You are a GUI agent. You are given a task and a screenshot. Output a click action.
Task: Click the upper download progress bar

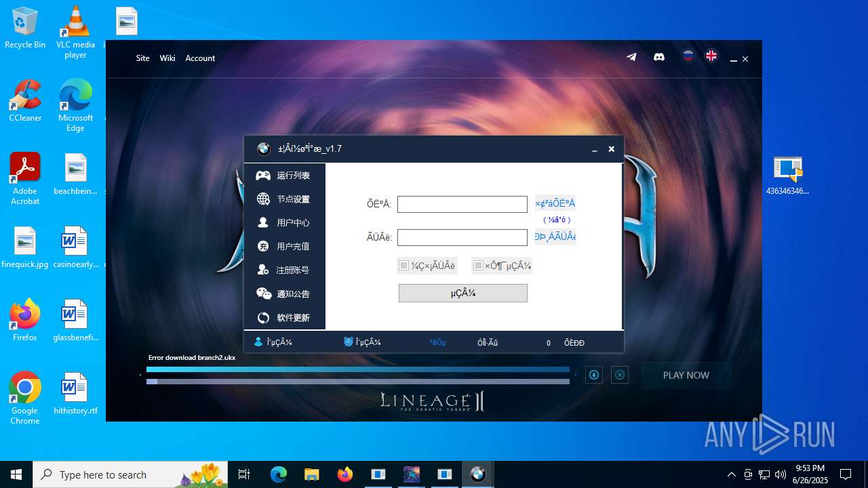point(358,370)
